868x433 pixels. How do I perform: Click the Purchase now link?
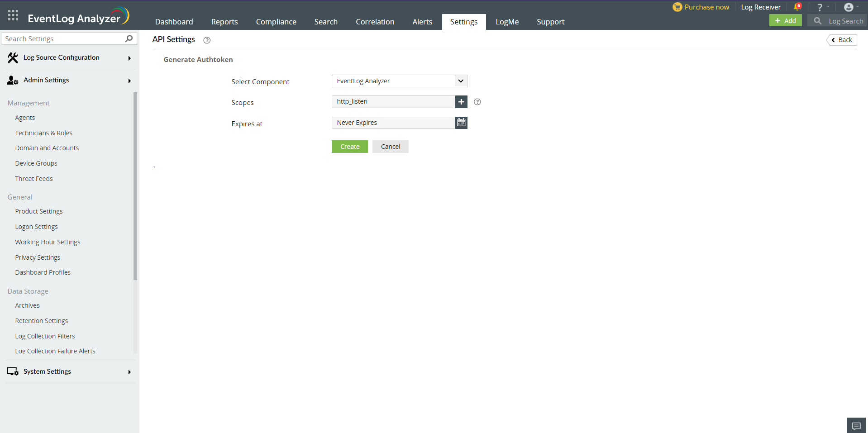click(x=706, y=7)
